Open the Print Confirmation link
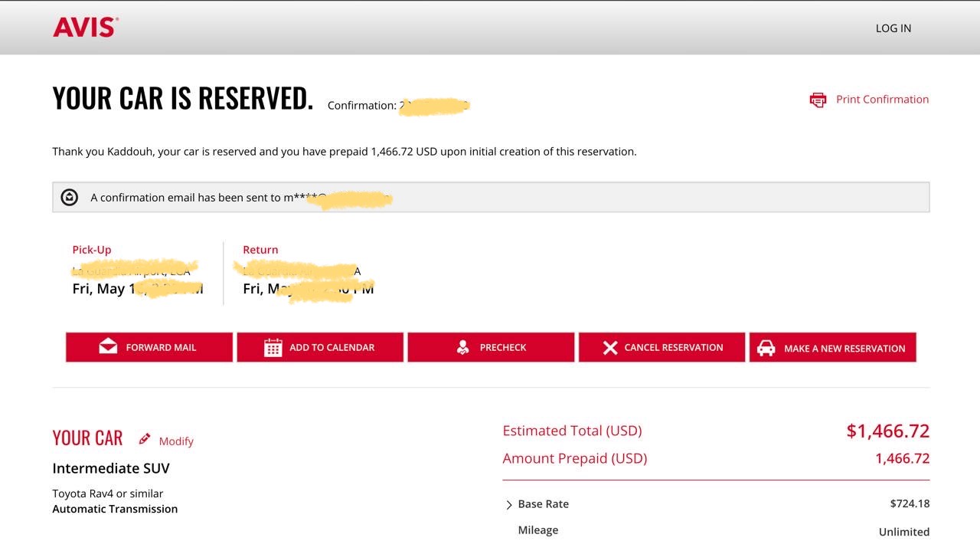Screen dimensions: 980x554 click(x=882, y=99)
